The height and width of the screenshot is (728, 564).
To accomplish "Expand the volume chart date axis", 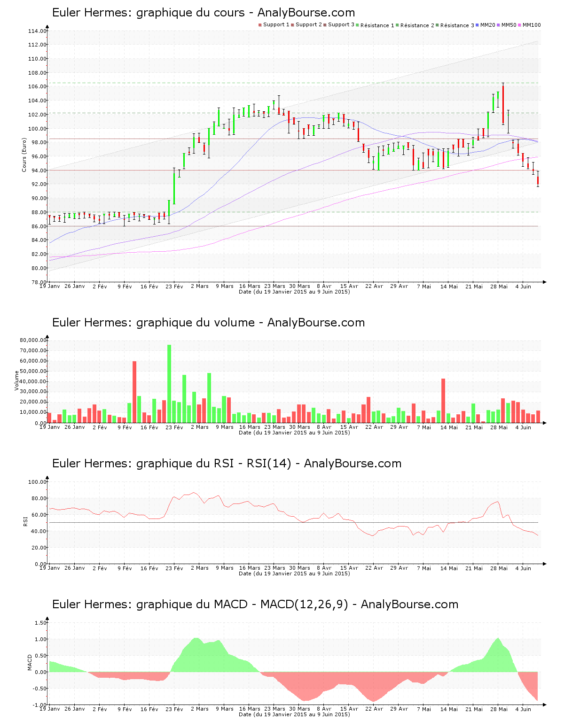I will pos(294,432).
